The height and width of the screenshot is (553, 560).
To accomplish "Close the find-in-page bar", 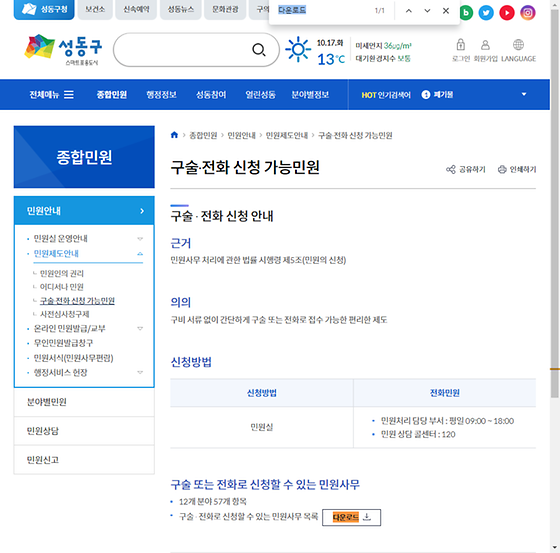I will [446, 11].
